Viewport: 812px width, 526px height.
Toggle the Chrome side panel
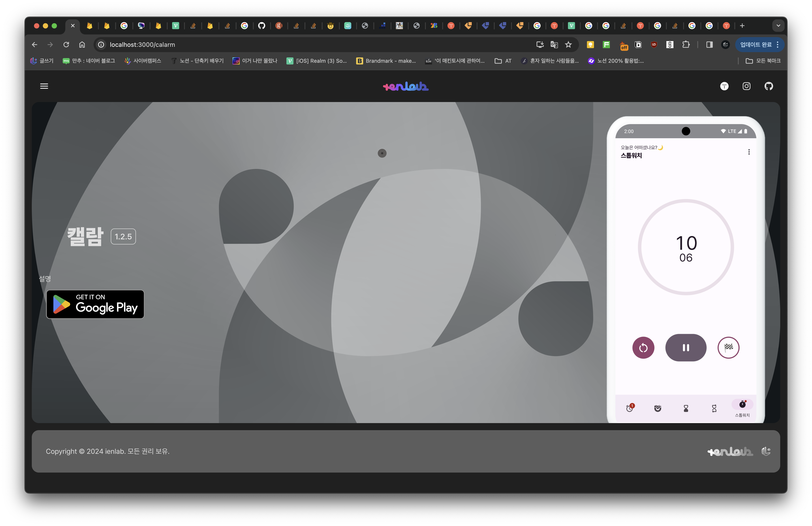click(x=709, y=45)
